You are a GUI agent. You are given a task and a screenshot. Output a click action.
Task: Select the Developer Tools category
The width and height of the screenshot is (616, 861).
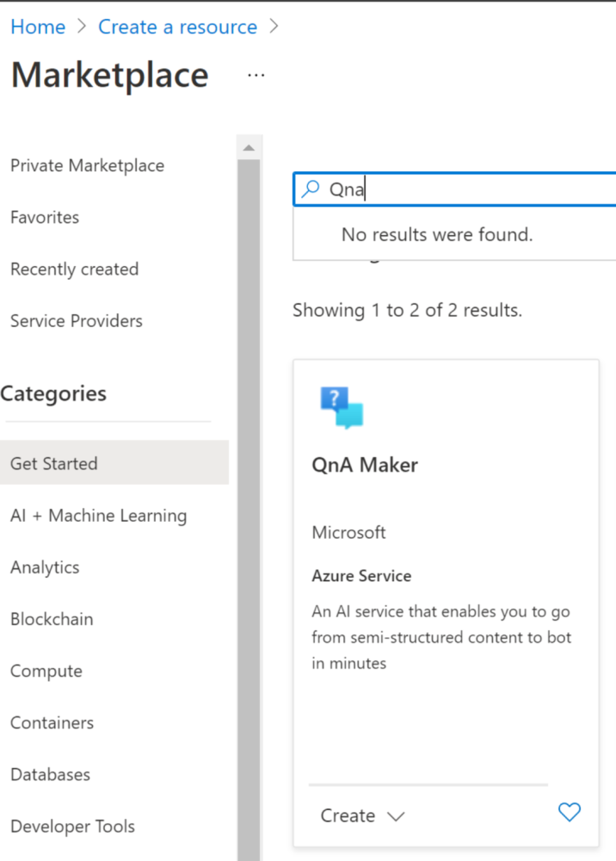(72, 826)
